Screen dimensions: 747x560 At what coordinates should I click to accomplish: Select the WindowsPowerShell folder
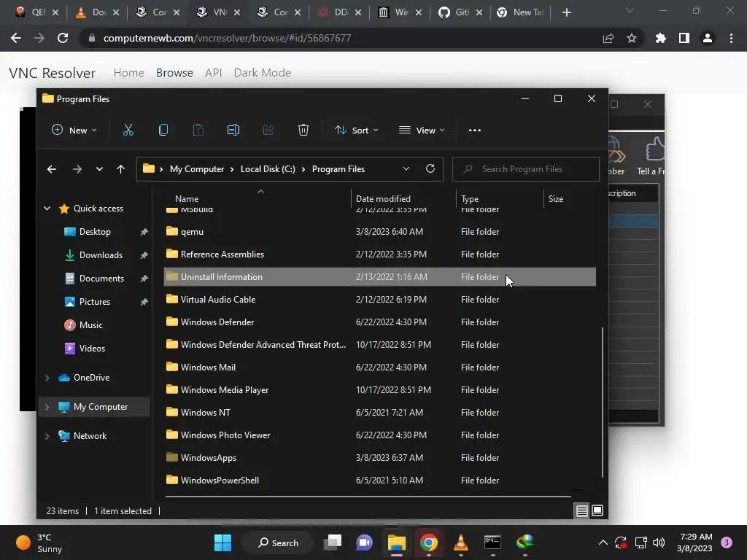pyautogui.click(x=379, y=480)
